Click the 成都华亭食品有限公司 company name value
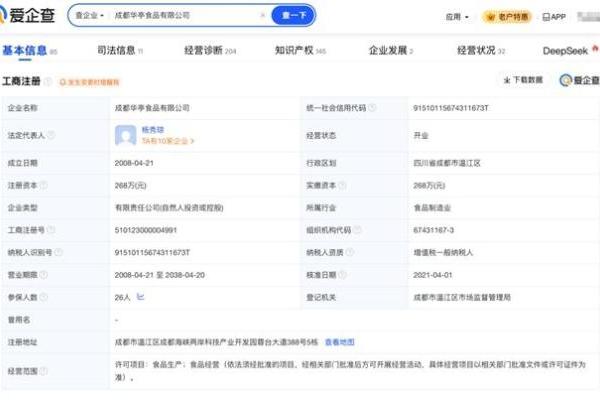The height and width of the screenshot is (400, 600). [x=152, y=108]
